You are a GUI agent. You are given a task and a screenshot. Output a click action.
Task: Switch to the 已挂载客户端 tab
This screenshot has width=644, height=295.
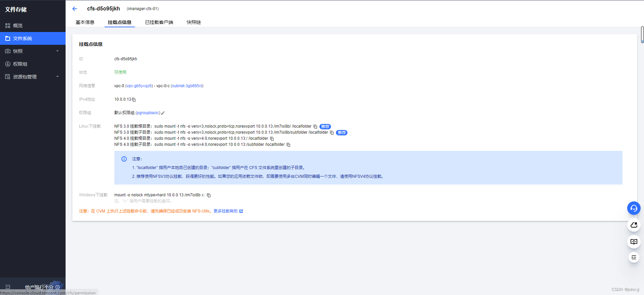pyautogui.click(x=159, y=22)
